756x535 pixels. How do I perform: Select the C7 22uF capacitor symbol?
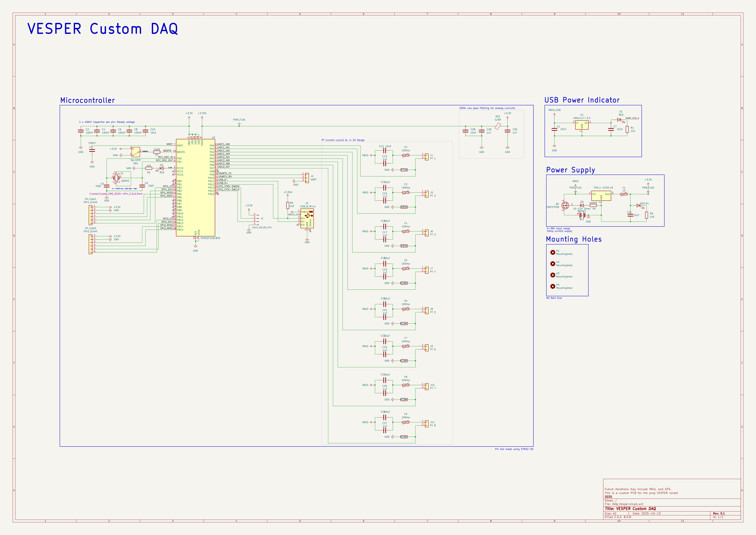[x=611, y=129]
